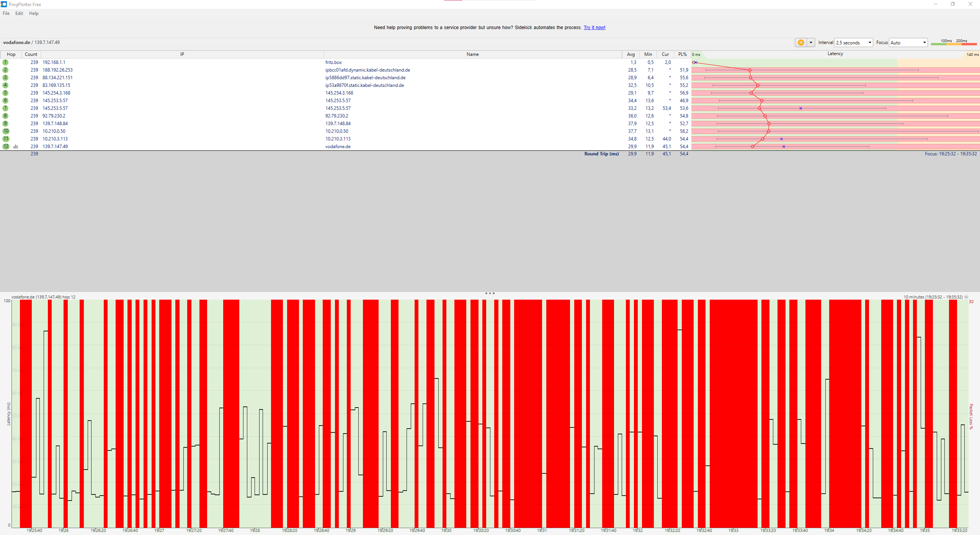Image resolution: width=980 pixels, height=535 pixels.
Task: Click the PL% column header
Action: pos(682,54)
